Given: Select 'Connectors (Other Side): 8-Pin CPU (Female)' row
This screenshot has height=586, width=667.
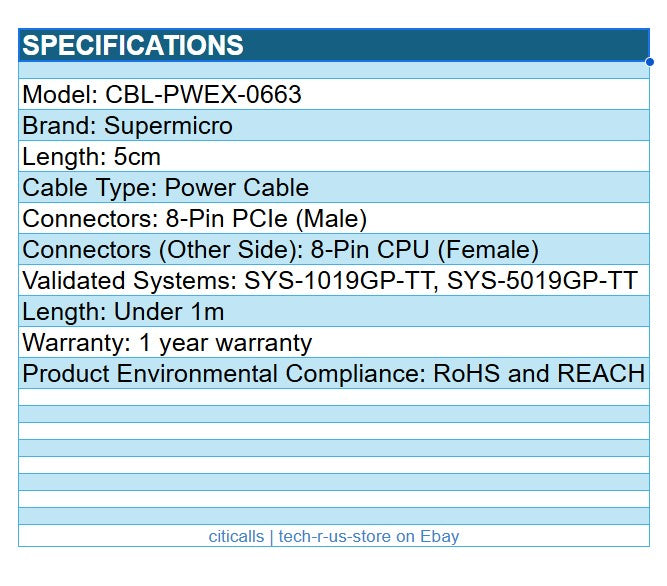Looking at the screenshot, I should 334,249.
